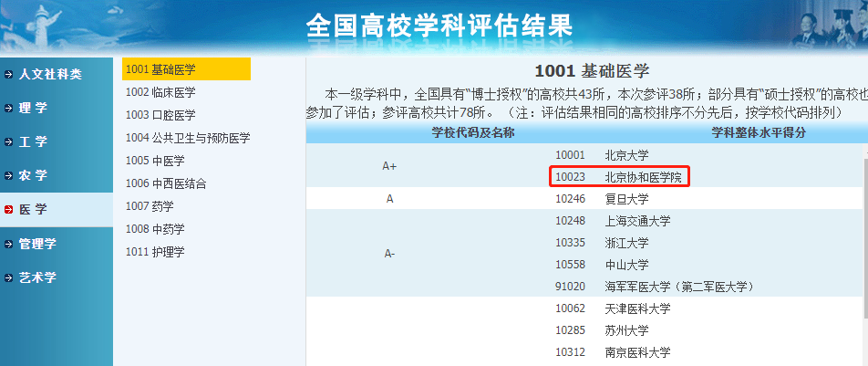The image size is (868, 366).
Task: Click school code 10001
Action: 570,155
